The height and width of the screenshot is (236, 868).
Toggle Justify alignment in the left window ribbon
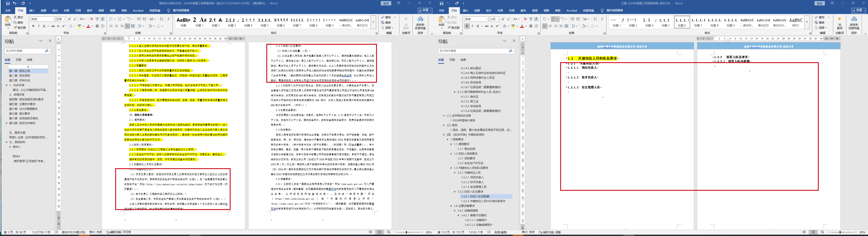click(127, 26)
